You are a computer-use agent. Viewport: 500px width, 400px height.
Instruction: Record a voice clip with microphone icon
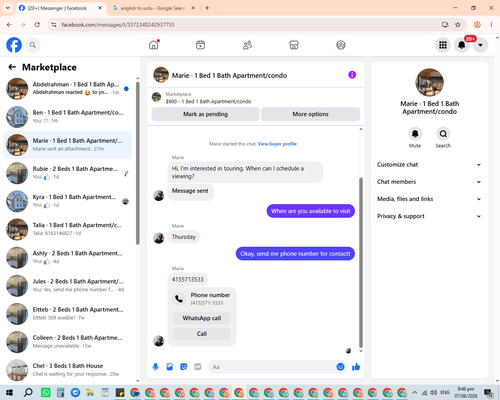[156, 367]
